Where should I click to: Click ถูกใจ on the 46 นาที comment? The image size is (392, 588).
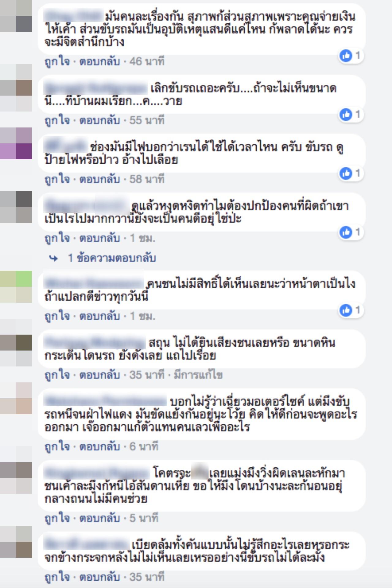(x=57, y=62)
